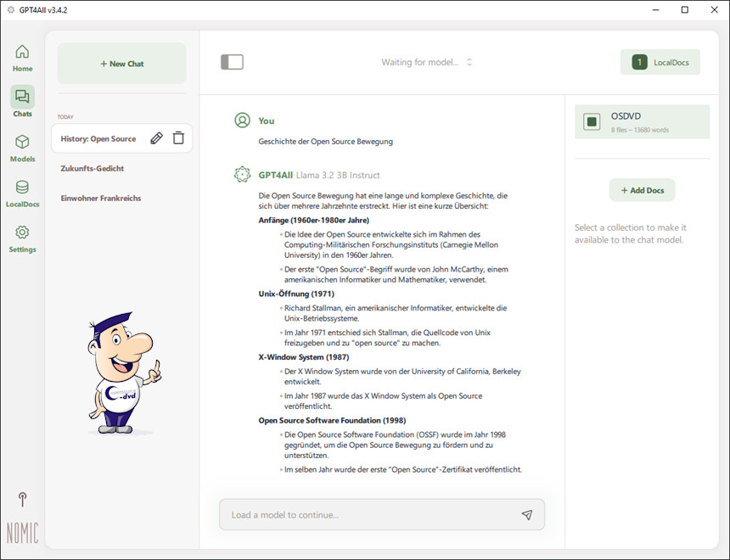
Task: Toggle the OSDVD collection checkbox
Action: (592, 122)
